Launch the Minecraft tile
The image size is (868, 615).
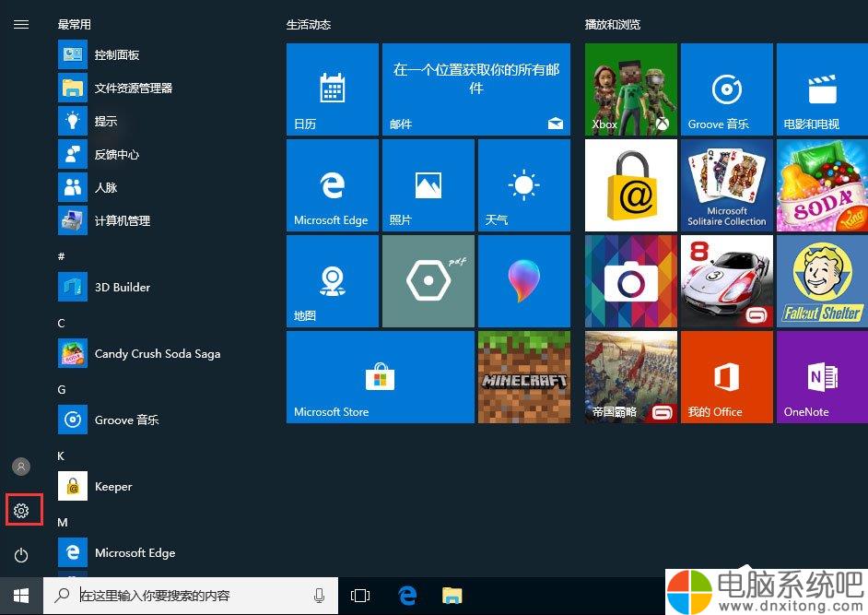[523, 377]
